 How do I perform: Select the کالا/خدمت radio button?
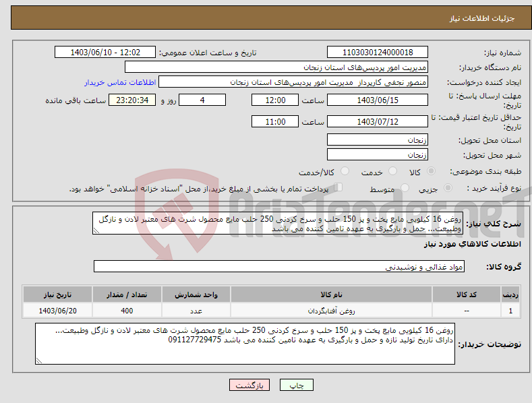click(x=345, y=171)
